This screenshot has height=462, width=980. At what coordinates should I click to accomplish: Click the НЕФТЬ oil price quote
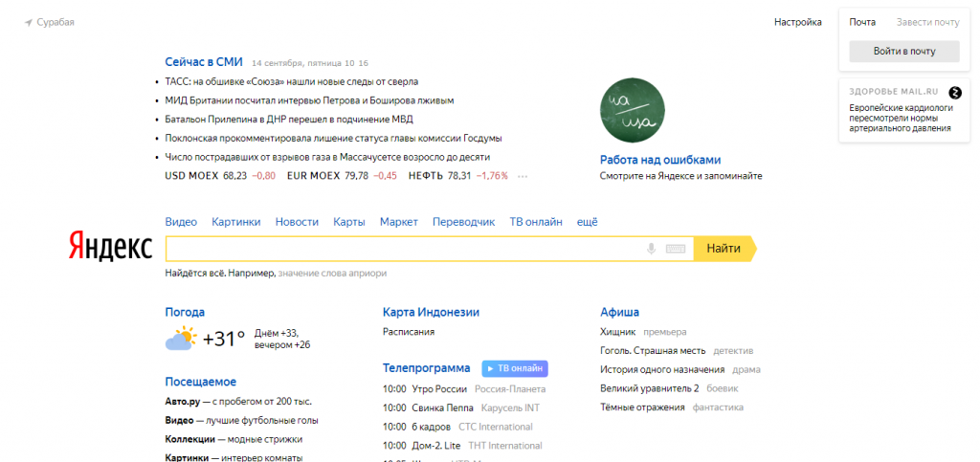point(458,176)
